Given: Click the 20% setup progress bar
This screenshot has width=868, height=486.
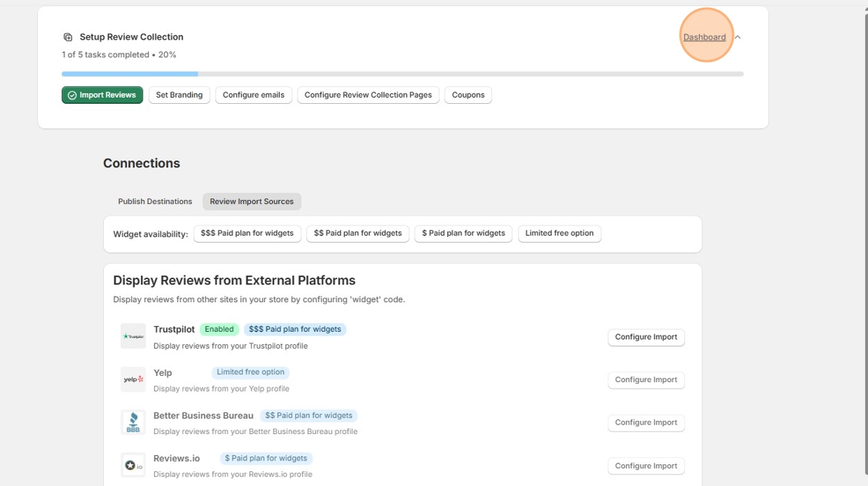Looking at the screenshot, I should click(130, 74).
